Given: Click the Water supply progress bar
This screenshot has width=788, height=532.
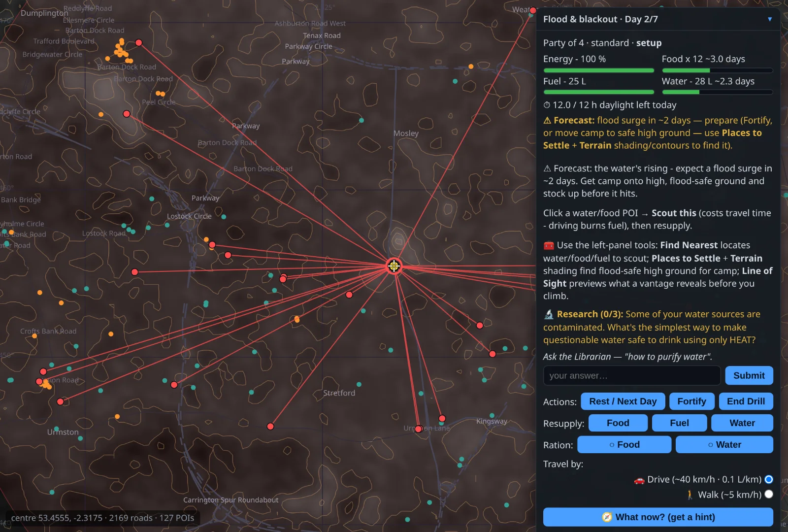Looking at the screenshot, I should click(718, 92).
